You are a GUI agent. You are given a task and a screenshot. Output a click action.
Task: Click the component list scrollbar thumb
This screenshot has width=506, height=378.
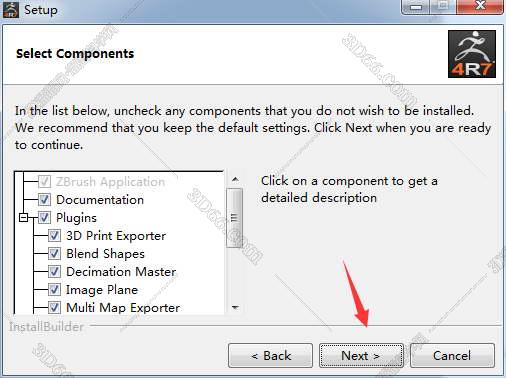pyautogui.click(x=234, y=218)
